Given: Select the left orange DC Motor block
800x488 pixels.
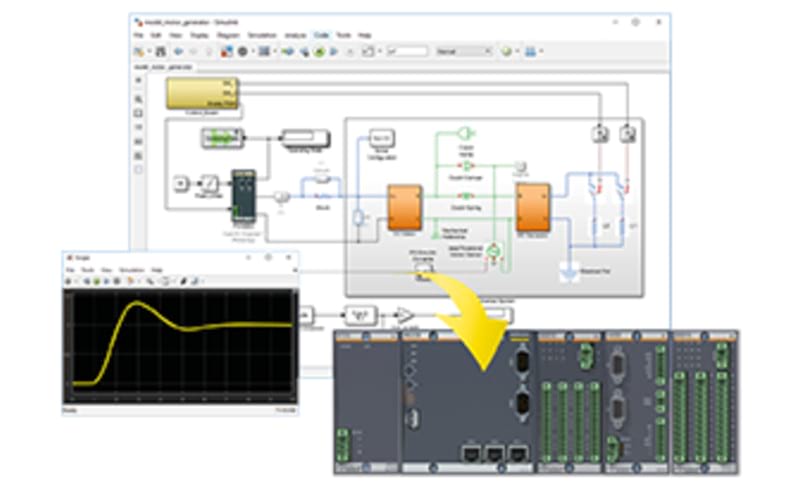Looking at the screenshot, I should [x=403, y=205].
